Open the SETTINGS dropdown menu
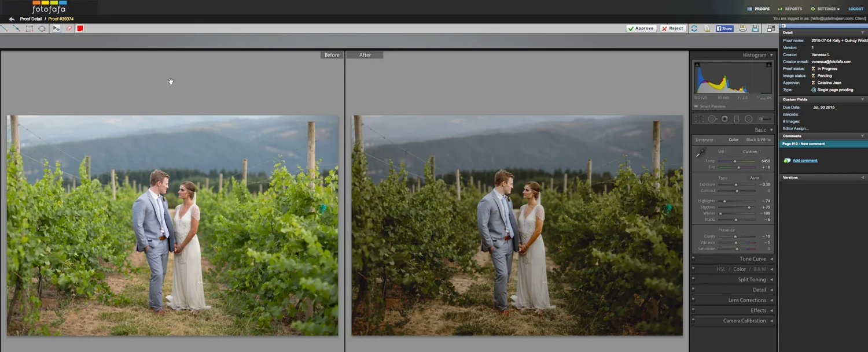The image size is (868, 352). point(826,9)
